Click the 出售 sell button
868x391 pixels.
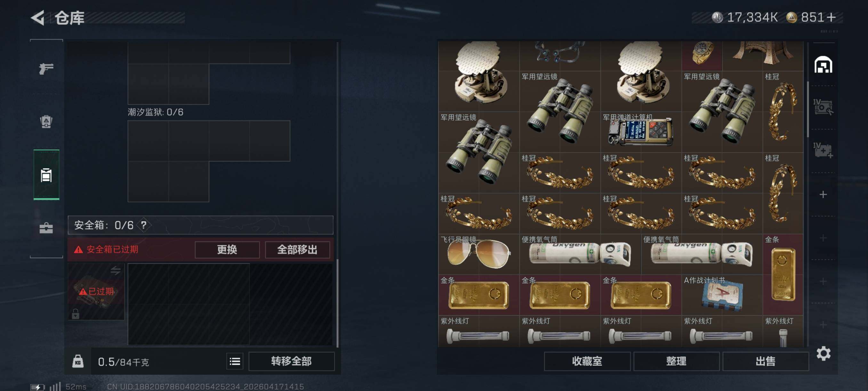pos(766,361)
